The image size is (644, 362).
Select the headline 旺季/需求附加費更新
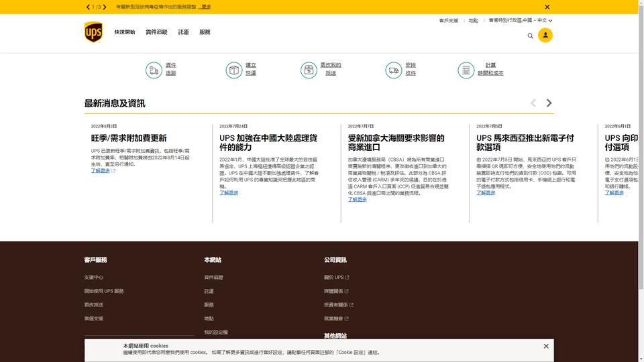click(x=129, y=138)
